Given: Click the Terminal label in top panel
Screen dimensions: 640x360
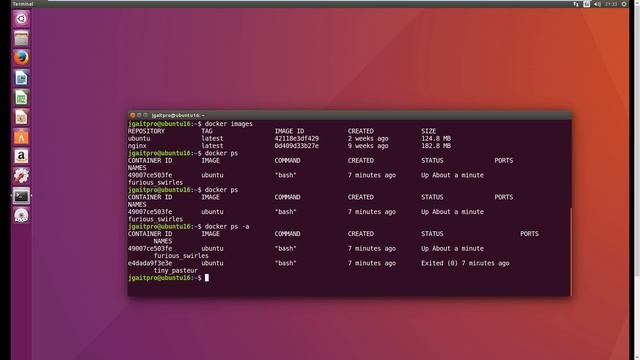Looking at the screenshot, I should pyautogui.click(x=23, y=4).
